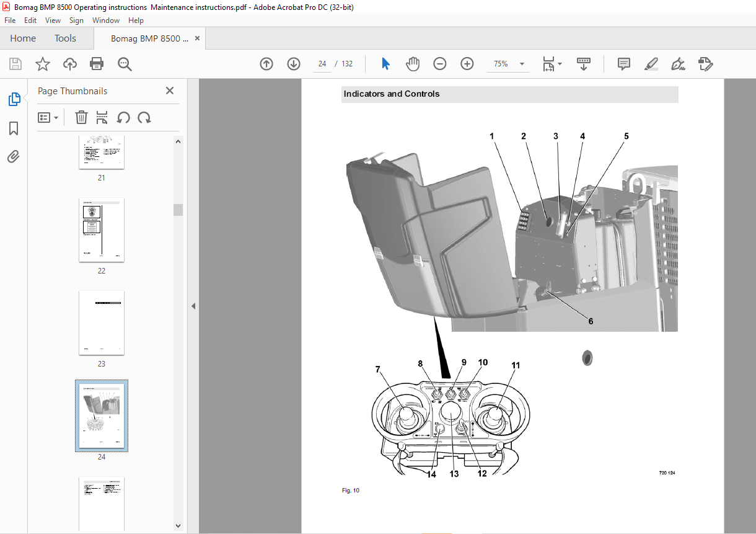This screenshot has height=534, width=756.
Task: Click the page number field showing 24
Action: (x=322, y=64)
